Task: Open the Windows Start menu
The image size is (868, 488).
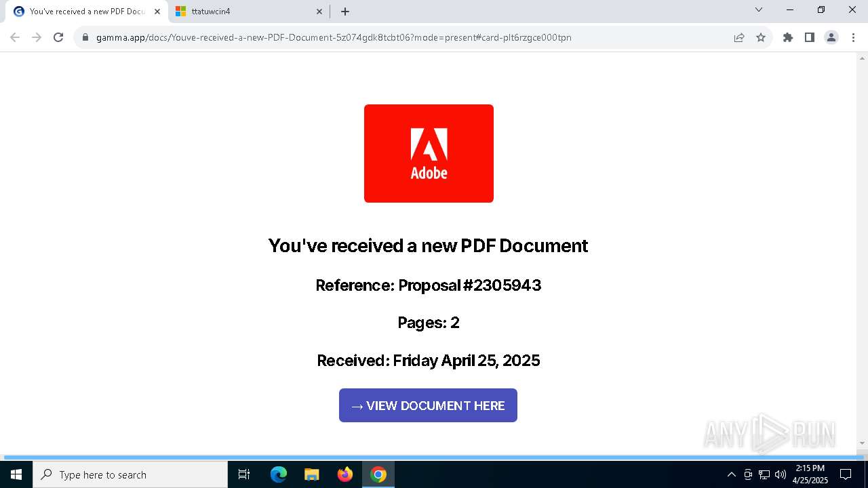Action: tap(16, 474)
